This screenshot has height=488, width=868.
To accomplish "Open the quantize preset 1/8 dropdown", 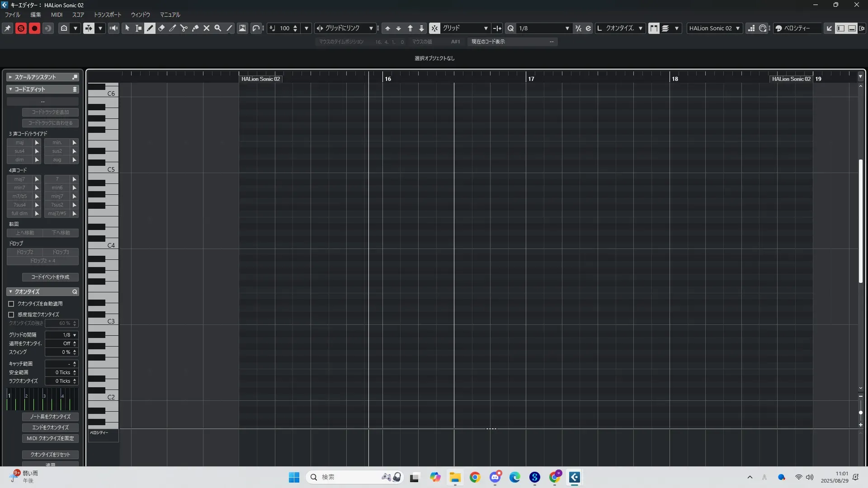I will [x=567, y=28].
